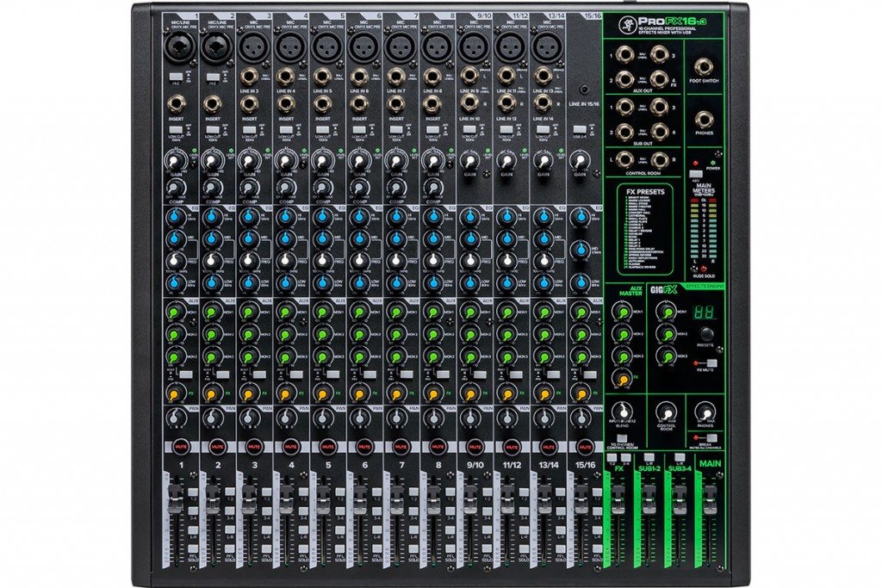Click the "13/14" channel label above faders

[549, 465]
